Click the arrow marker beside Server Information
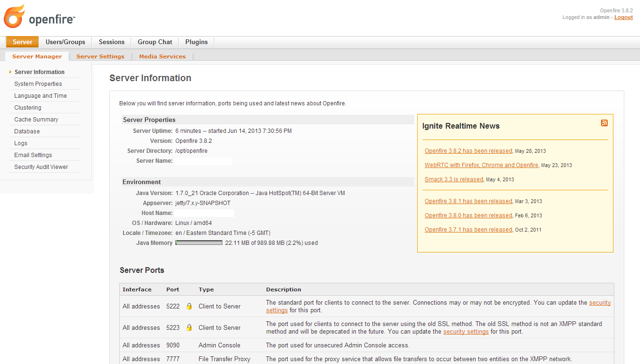This screenshot has width=640, height=364. (10, 72)
